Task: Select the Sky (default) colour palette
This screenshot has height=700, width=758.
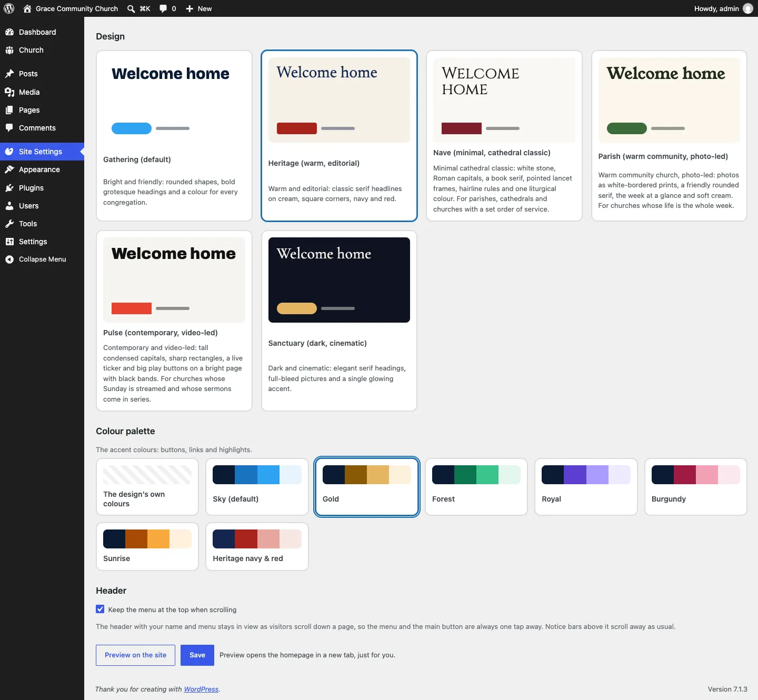Action: [x=257, y=487]
